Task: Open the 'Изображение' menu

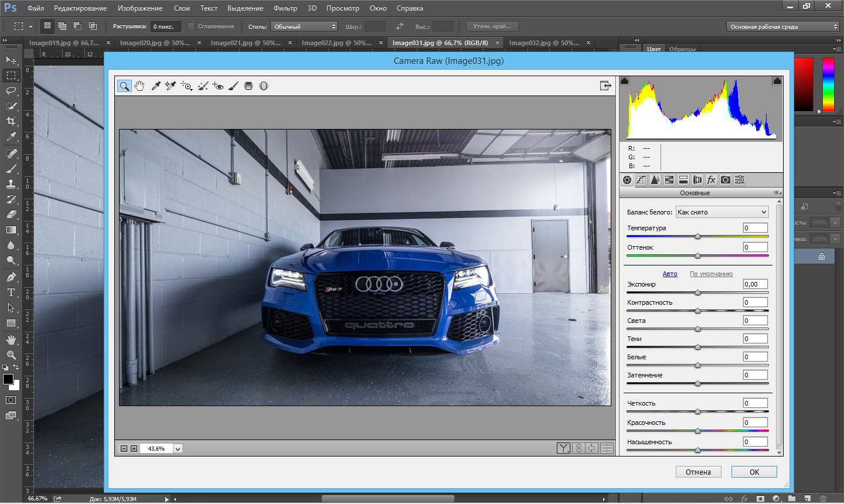Action: coord(140,8)
